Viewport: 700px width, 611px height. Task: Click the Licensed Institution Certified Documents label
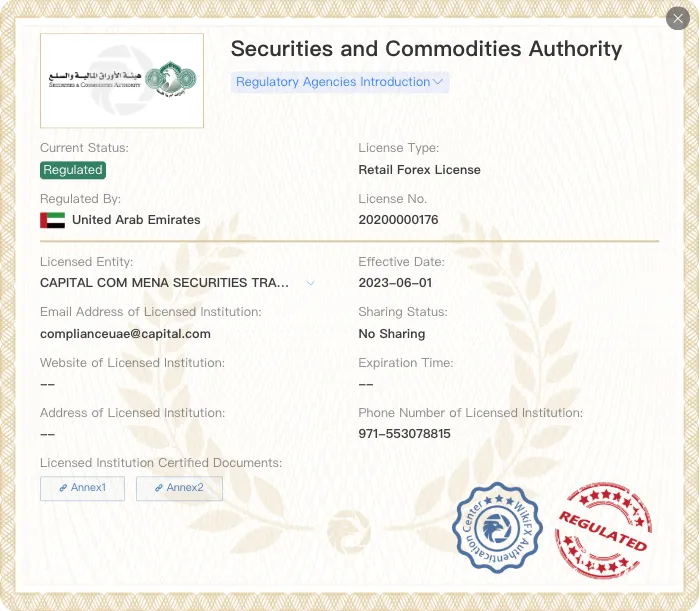tap(161, 463)
